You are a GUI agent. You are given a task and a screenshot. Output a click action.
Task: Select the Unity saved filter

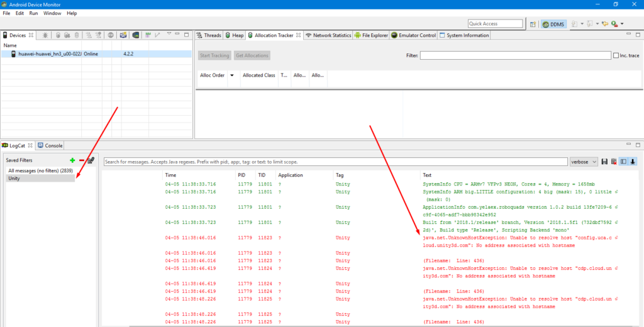click(41, 179)
